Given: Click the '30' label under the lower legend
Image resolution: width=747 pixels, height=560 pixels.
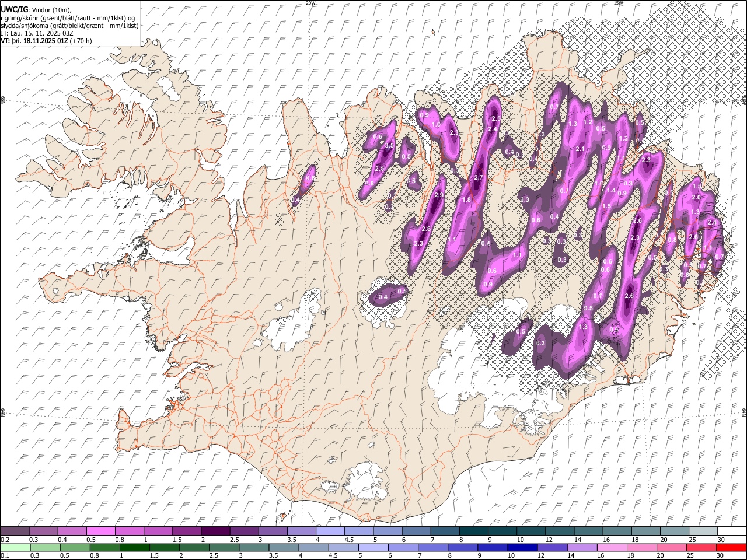Looking at the screenshot, I should [x=720, y=556].
